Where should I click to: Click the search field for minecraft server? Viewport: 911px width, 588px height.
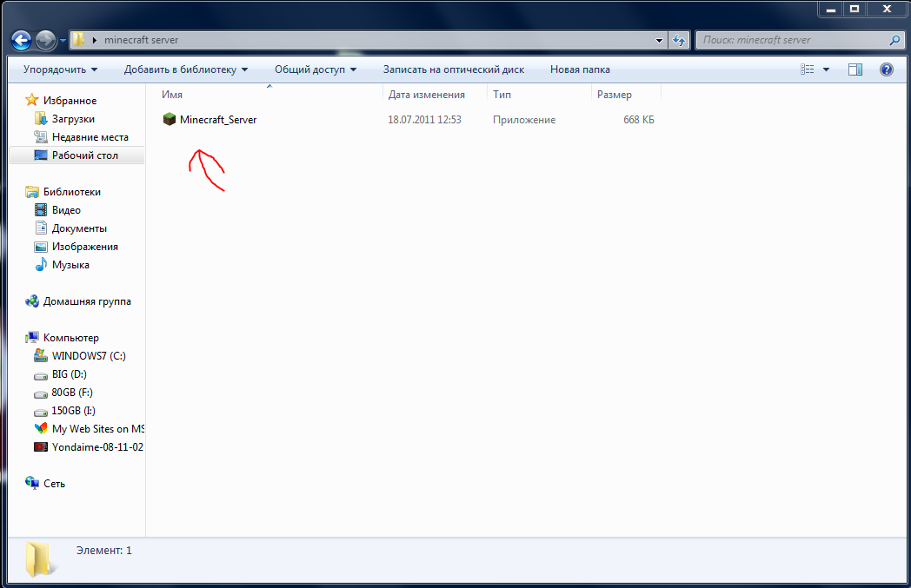click(x=791, y=40)
